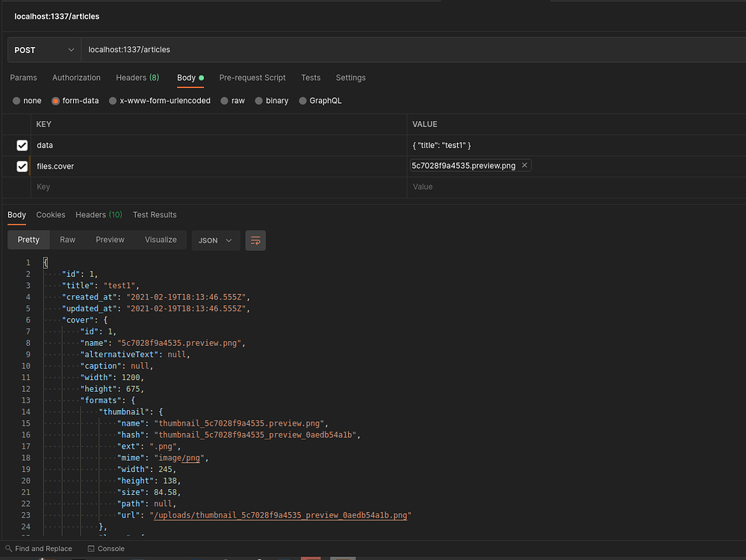Uncheck the files.cover row checkbox
The height and width of the screenshot is (560, 746).
tap(22, 167)
